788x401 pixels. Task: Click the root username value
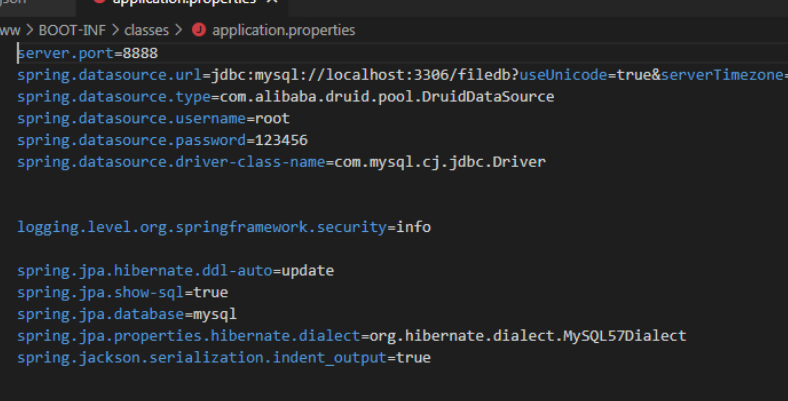[x=272, y=119]
